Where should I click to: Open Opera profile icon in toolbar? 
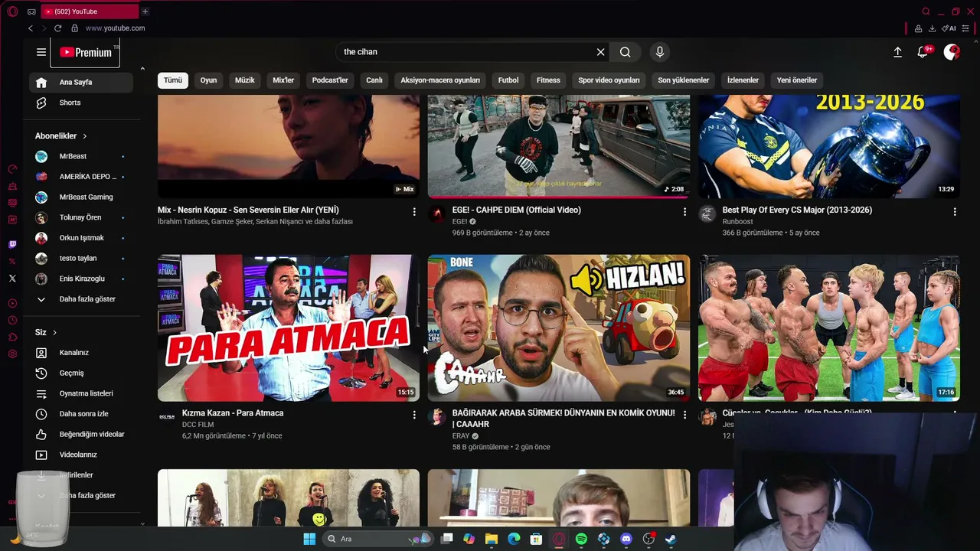pyautogui.click(x=918, y=28)
